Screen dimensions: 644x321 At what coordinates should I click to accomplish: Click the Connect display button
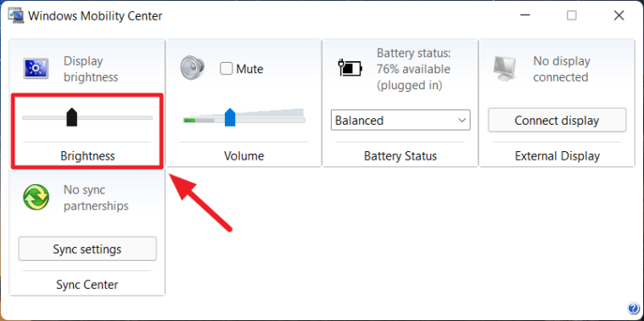click(x=557, y=121)
